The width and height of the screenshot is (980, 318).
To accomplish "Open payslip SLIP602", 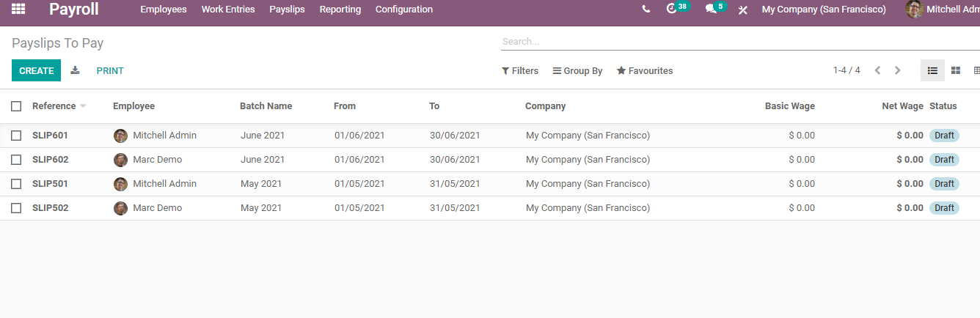I will pos(51,160).
